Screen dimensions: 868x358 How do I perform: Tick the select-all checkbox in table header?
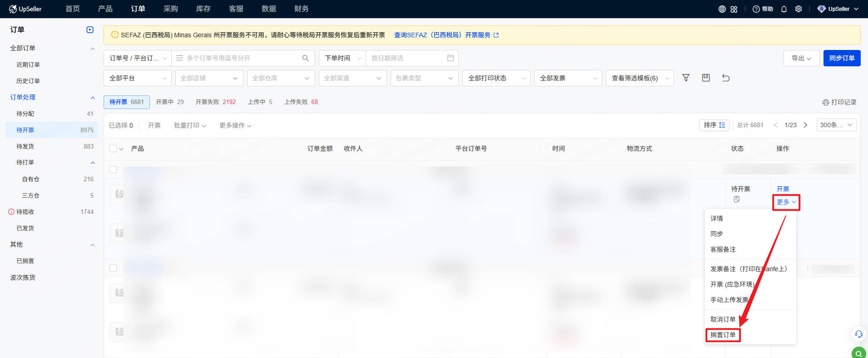[114, 149]
